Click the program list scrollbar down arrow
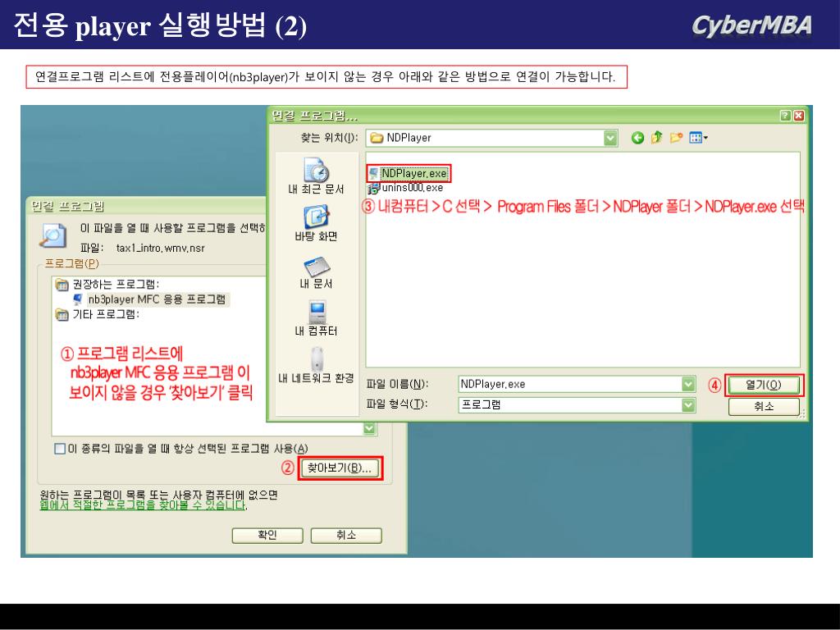 pyautogui.click(x=370, y=428)
